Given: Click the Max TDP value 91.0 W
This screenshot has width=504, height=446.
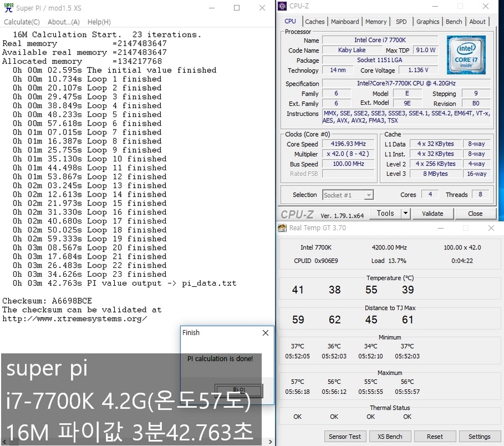Looking at the screenshot, I should [426, 50].
